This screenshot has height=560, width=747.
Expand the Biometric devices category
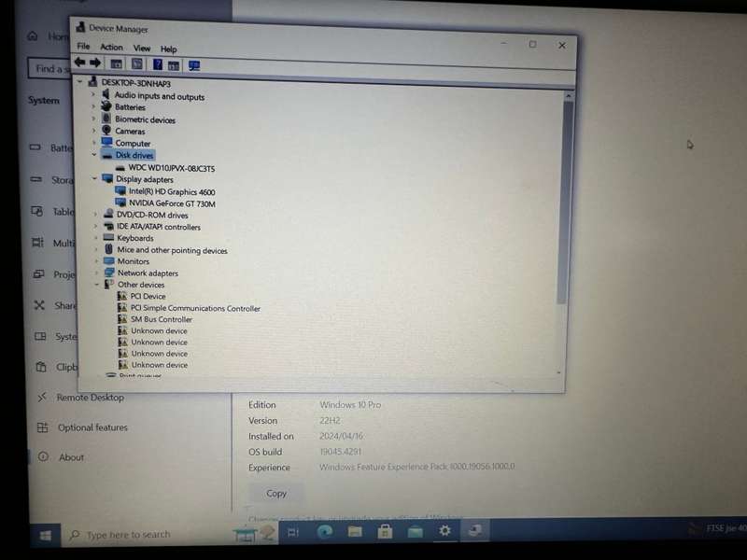(x=94, y=119)
